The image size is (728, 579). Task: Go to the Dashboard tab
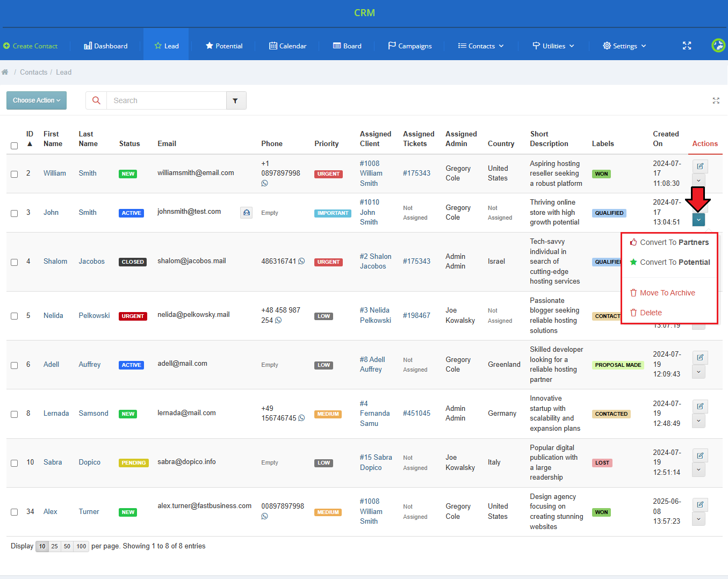106,46
